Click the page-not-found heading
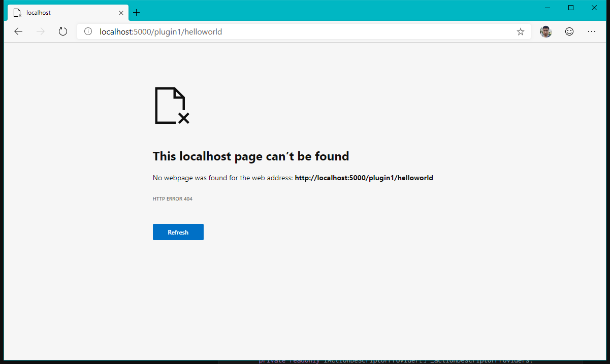 [x=250, y=156]
